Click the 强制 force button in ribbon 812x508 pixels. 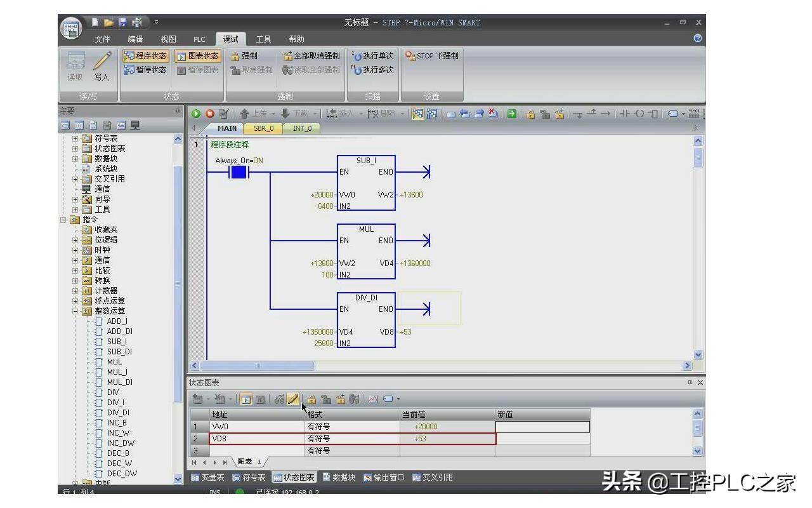(244, 56)
